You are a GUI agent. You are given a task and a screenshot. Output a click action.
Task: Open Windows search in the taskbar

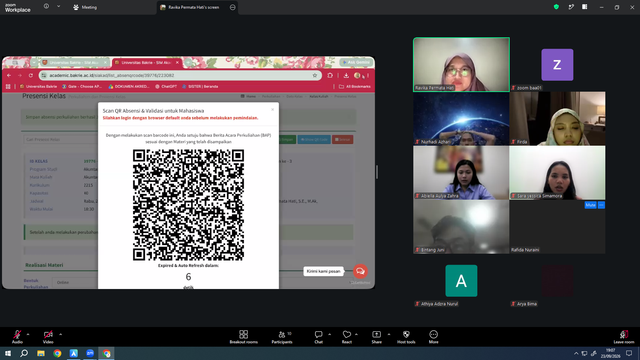pyautogui.click(x=24, y=353)
